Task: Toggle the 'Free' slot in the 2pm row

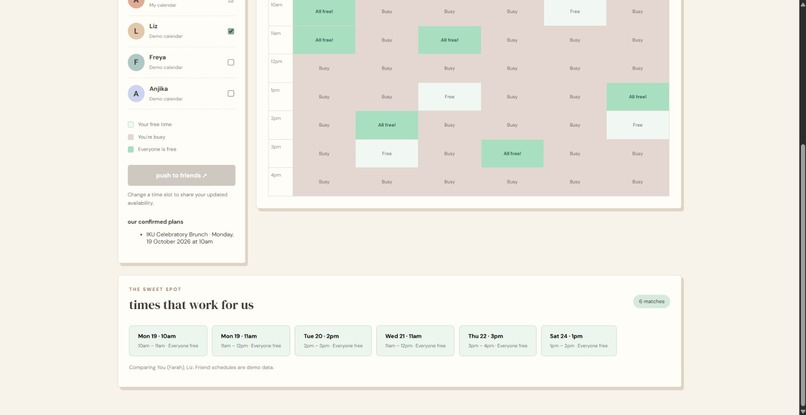Action: tap(637, 125)
